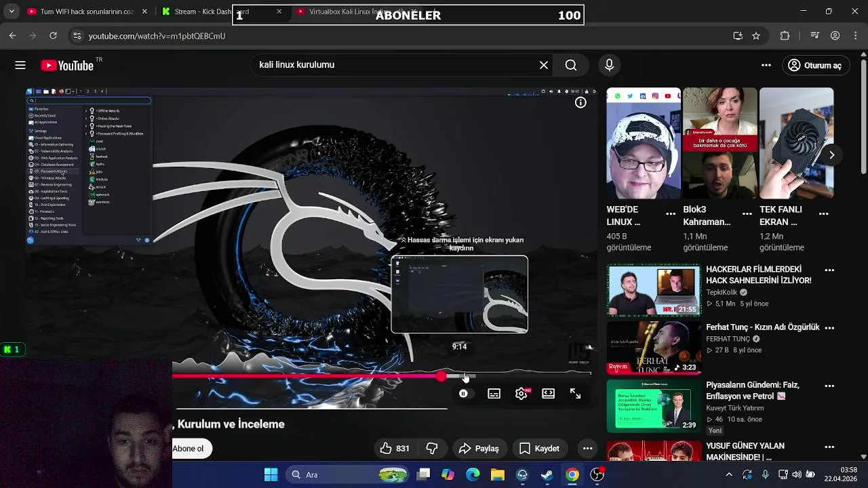Open the TEK FANLI EKRAN short thumbnail
The width and height of the screenshot is (868, 488).
click(797, 143)
